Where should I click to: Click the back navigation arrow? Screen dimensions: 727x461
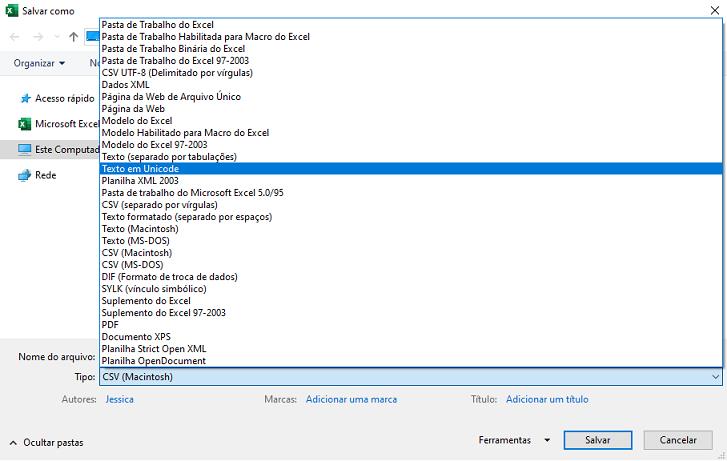14,36
